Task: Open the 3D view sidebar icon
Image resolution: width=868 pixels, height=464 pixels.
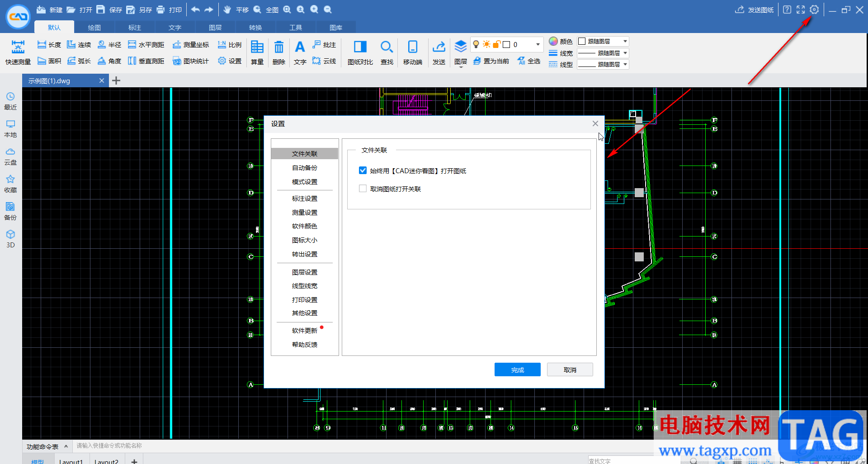Action: click(x=10, y=235)
